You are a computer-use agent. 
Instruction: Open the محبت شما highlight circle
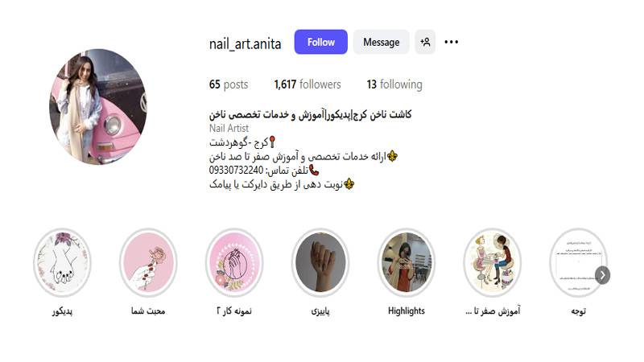tap(148, 263)
